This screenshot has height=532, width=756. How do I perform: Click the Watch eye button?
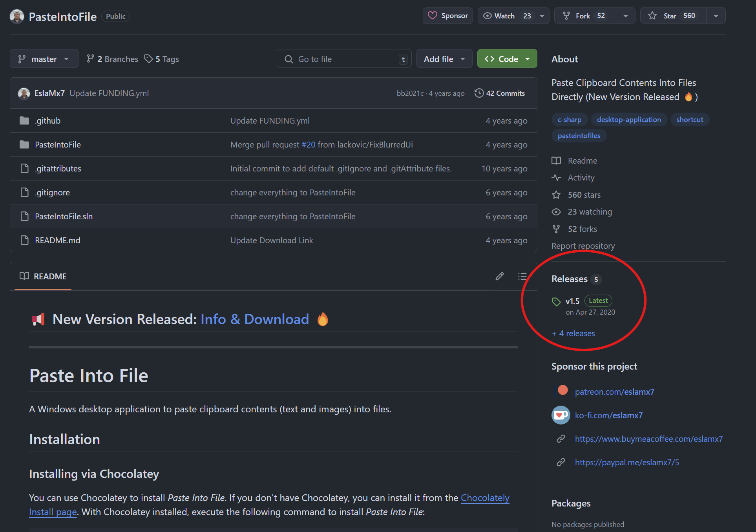(x=506, y=16)
